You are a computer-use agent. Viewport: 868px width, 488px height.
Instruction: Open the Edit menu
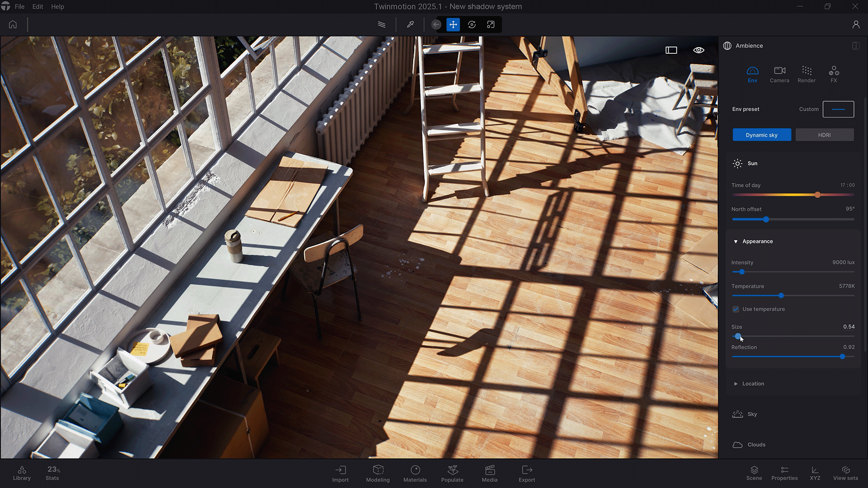(x=38, y=7)
